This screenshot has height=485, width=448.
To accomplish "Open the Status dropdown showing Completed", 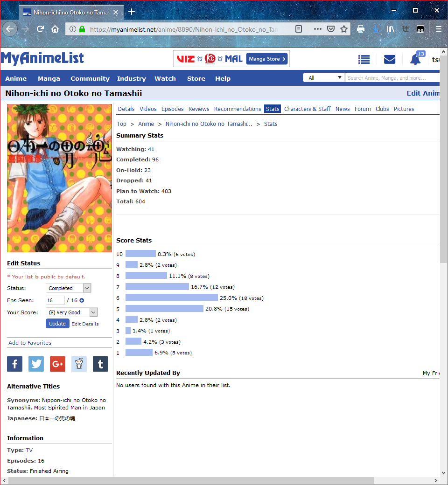I will pos(69,288).
